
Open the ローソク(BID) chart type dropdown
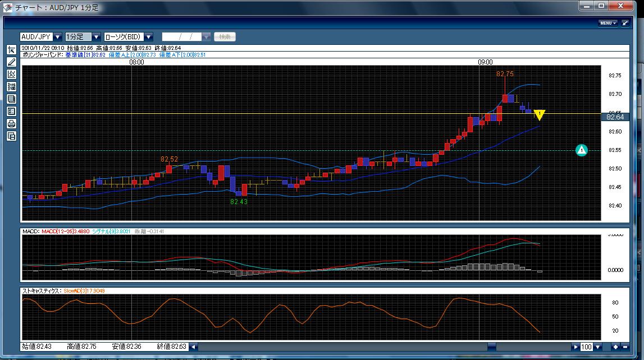coord(149,37)
